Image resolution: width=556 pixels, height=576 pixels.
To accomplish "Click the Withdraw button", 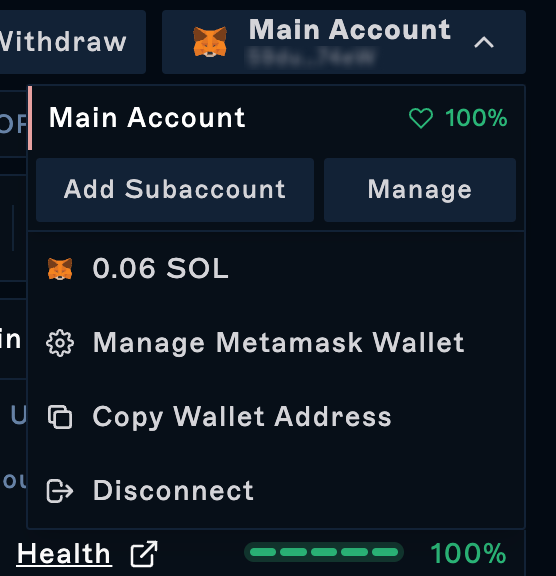I will (72, 42).
